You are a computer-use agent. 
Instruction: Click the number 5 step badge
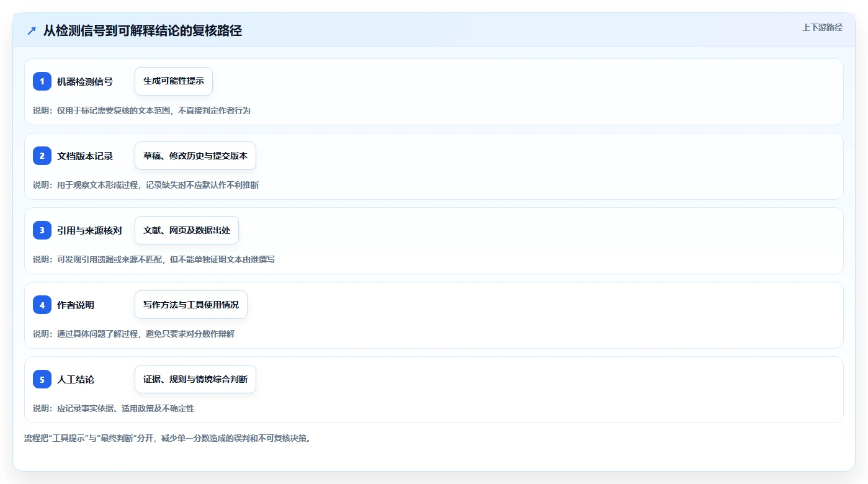coord(42,379)
